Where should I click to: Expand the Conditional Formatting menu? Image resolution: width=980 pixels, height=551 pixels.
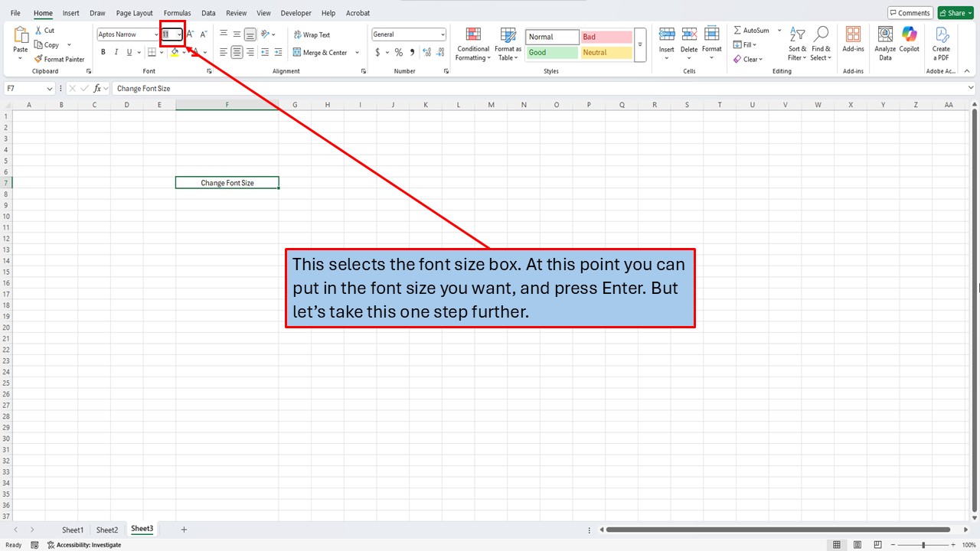coord(472,44)
